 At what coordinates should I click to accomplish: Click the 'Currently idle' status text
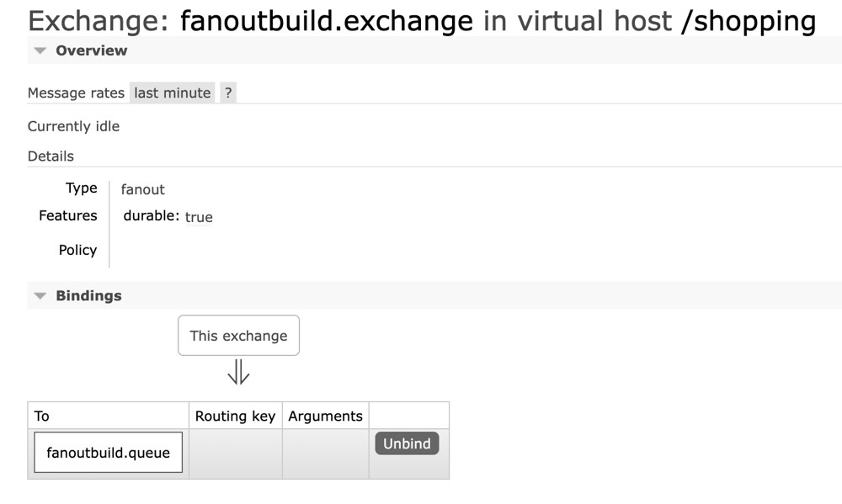click(73, 126)
